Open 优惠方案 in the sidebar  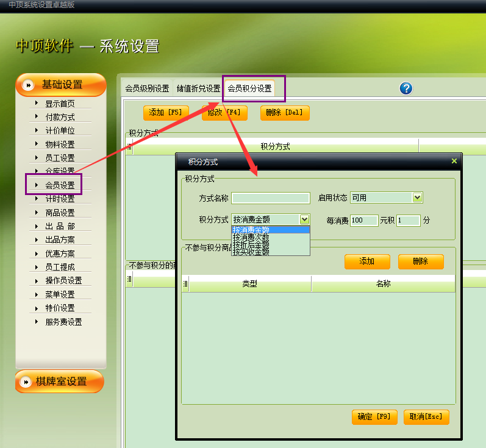click(x=60, y=254)
